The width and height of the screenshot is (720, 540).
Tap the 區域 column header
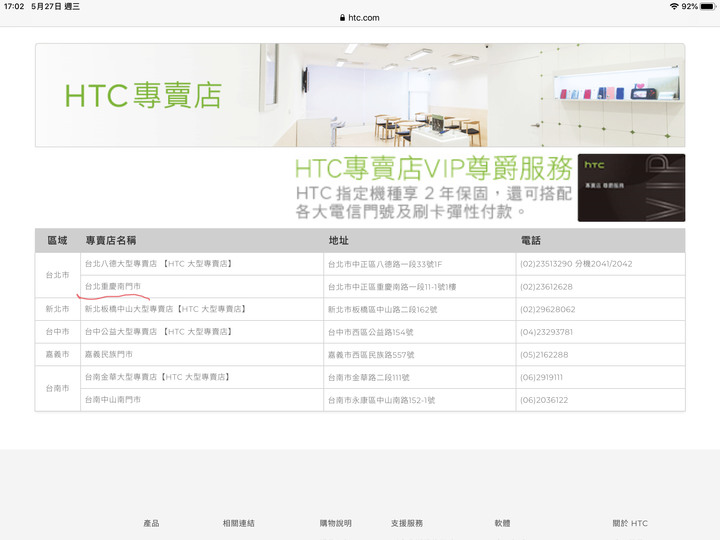[57, 241]
